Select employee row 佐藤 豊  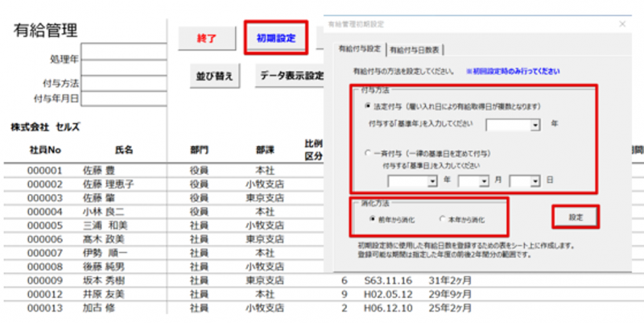[x=99, y=170]
